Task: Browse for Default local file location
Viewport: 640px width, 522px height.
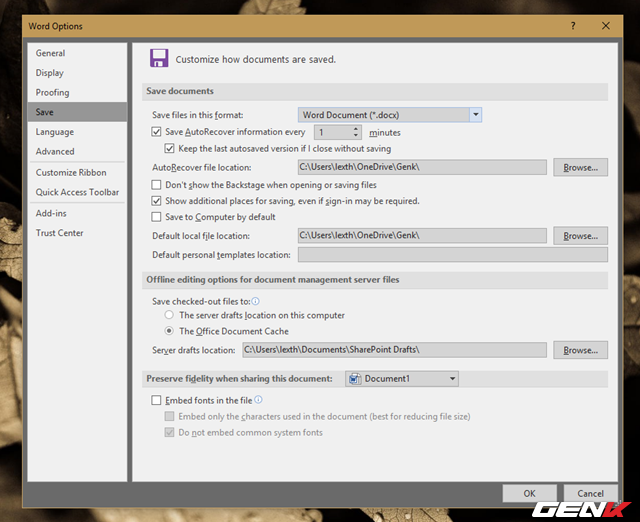Action: click(x=580, y=236)
